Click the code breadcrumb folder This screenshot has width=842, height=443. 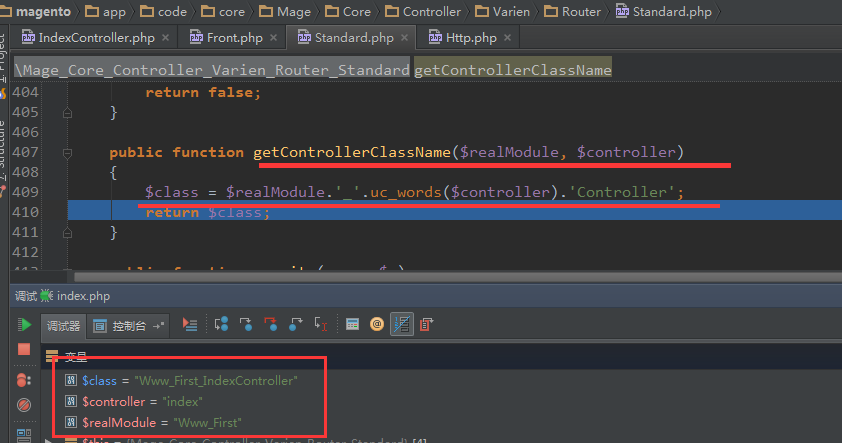[x=163, y=11]
